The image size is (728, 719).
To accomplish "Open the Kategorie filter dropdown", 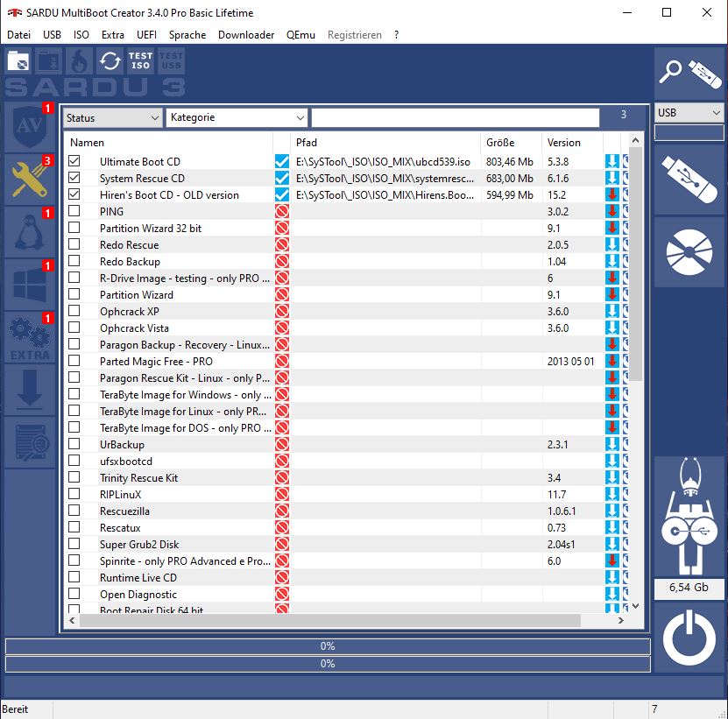I will [237, 117].
